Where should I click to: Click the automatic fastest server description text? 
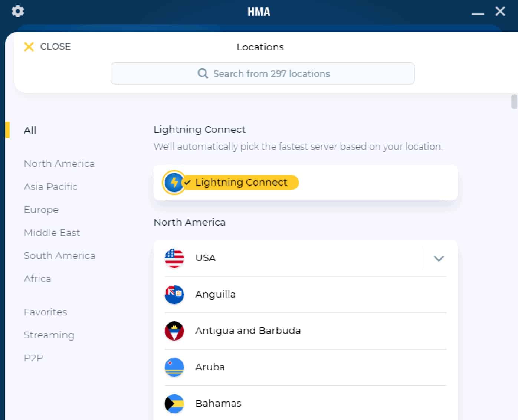coord(298,147)
